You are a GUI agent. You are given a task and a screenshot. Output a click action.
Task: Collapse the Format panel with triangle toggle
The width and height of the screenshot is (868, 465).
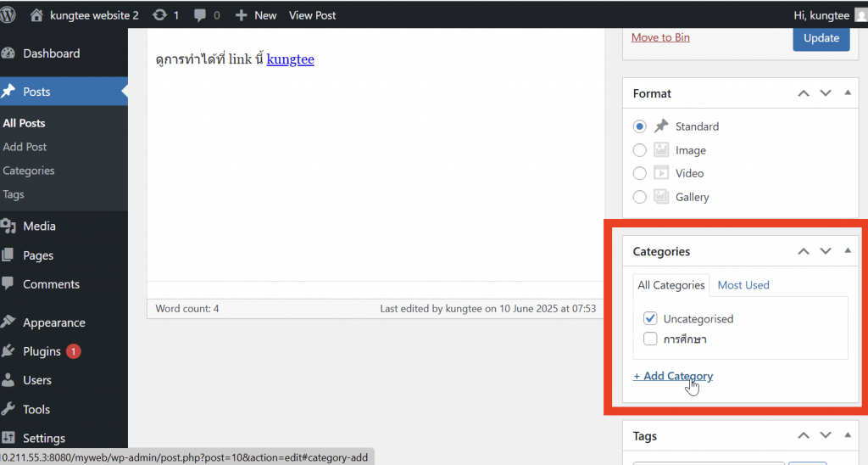(848, 93)
